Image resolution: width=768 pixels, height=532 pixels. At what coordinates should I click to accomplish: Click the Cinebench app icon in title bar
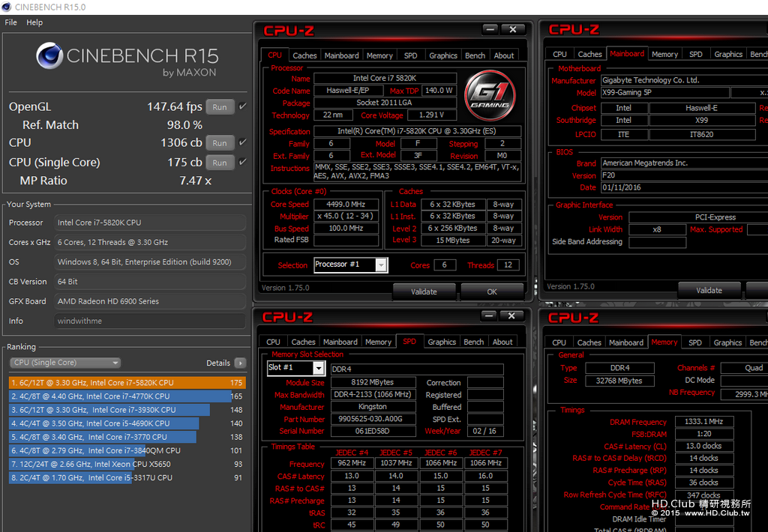coord(6,7)
